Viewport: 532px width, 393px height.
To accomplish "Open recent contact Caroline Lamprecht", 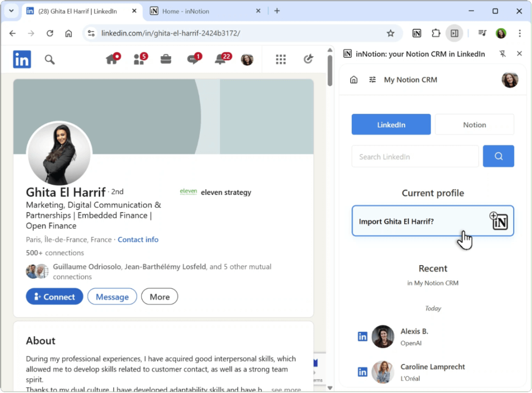I will (433, 372).
